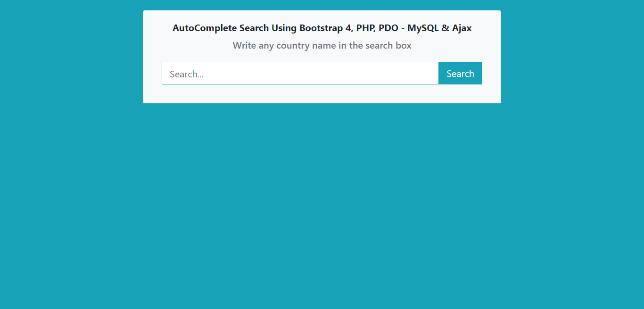Click the subtitle about country names
This screenshot has width=644, height=309.
point(322,45)
